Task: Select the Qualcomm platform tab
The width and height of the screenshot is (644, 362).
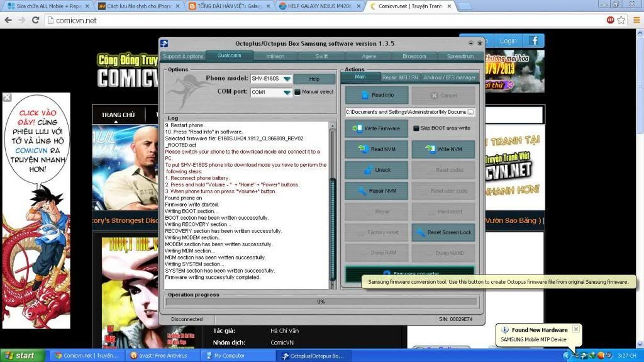Action: pyautogui.click(x=229, y=55)
